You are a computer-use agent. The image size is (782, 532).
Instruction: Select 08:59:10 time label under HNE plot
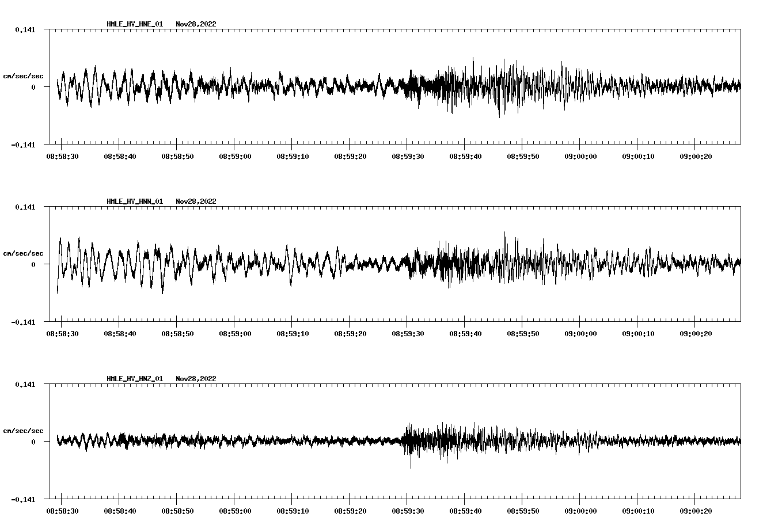point(293,156)
